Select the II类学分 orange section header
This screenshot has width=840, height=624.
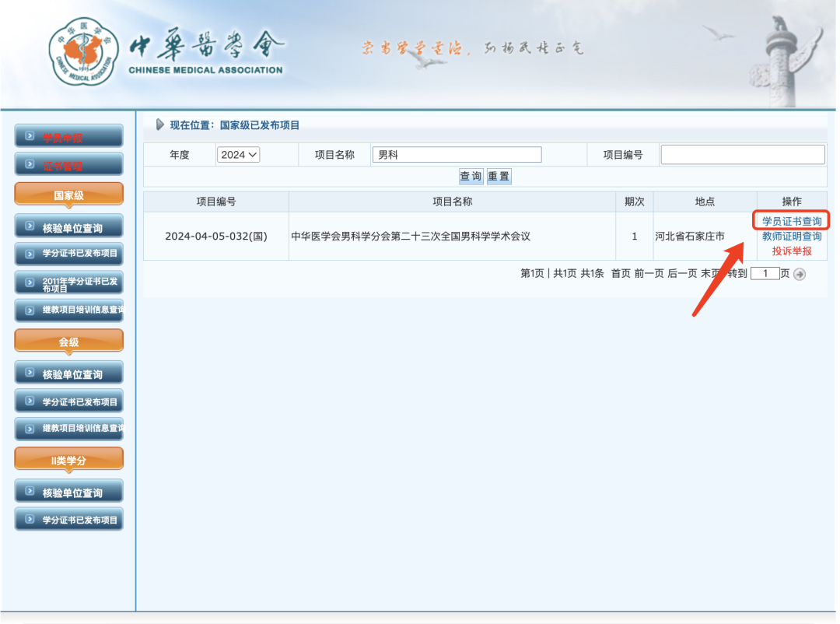tap(68, 459)
